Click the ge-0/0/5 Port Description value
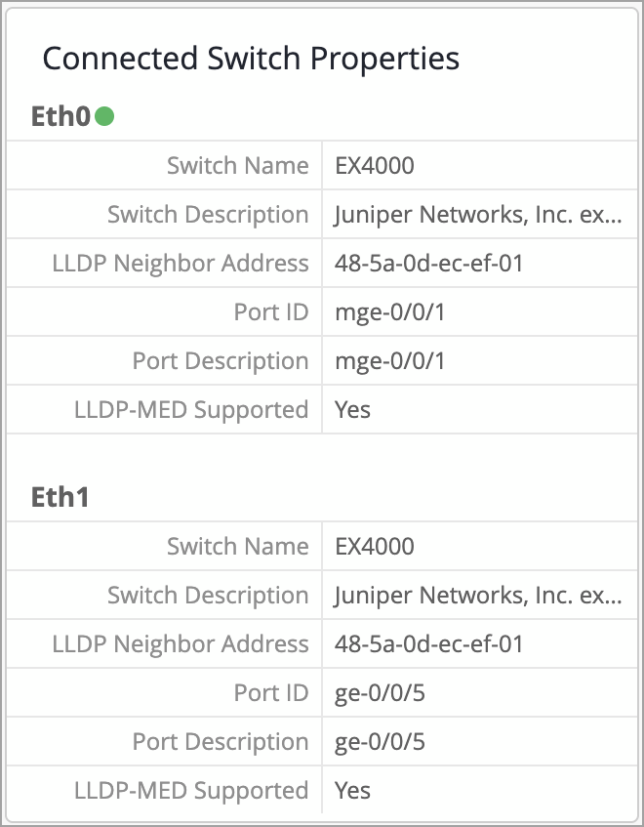This screenshot has height=827, width=644. click(381, 742)
